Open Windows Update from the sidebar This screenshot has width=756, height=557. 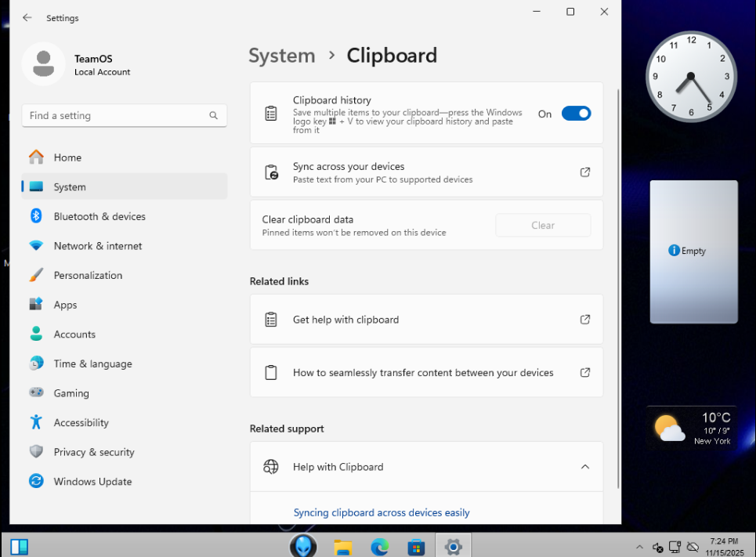coord(92,482)
